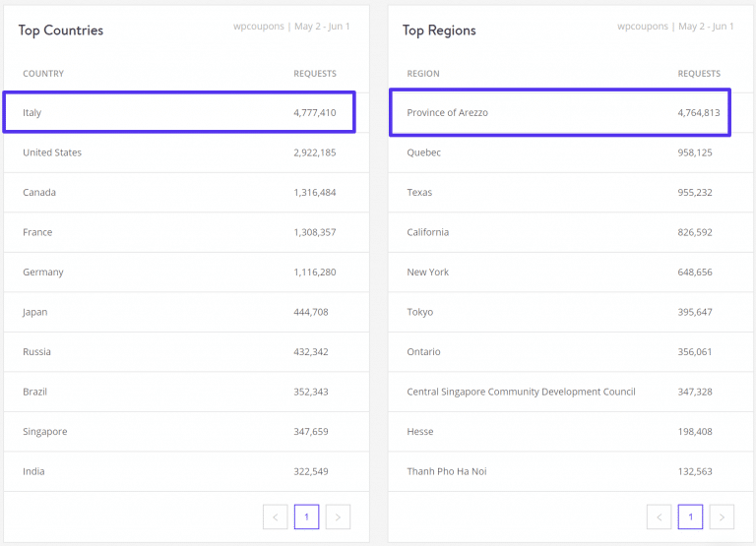Select the Quebec region row
This screenshot has width=756, height=546.
pyautogui.click(x=563, y=152)
